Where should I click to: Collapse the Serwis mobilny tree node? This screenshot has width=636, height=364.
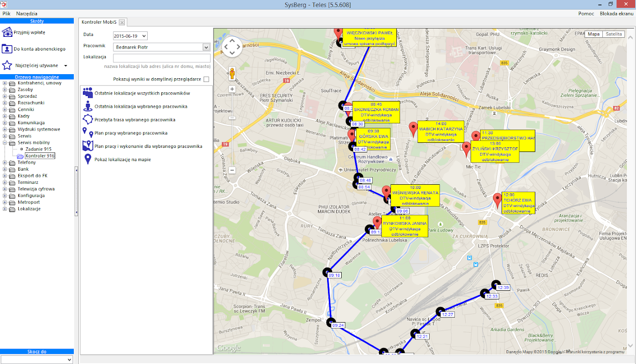[x=5, y=143]
